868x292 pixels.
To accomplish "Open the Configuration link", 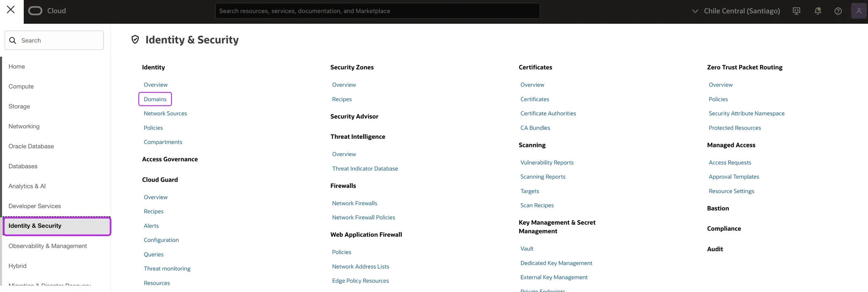I will click(161, 240).
